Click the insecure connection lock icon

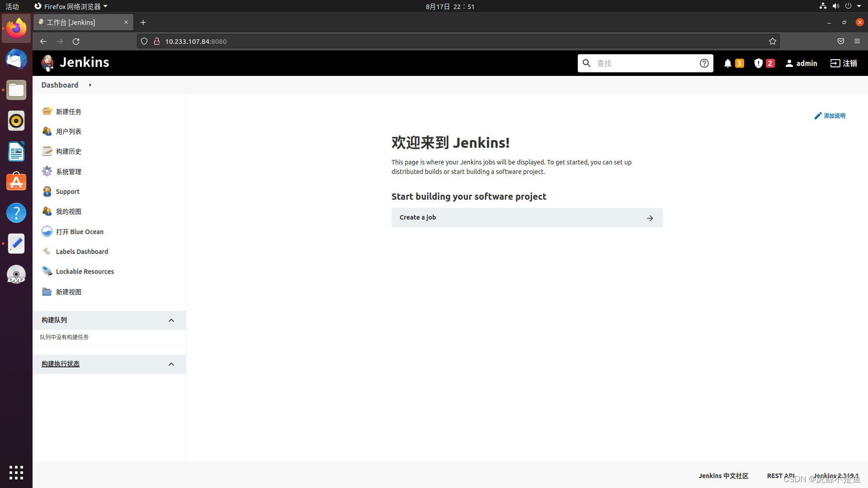pos(157,41)
